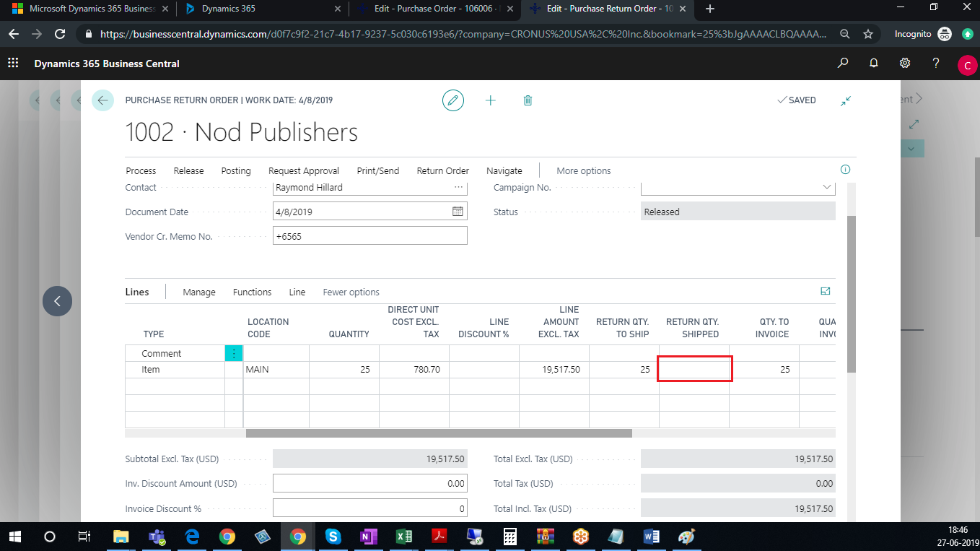Viewport: 980px width, 551px height.
Task: Open the Comment row's three-dot menu
Action: pyautogui.click(x=234, y=353)
